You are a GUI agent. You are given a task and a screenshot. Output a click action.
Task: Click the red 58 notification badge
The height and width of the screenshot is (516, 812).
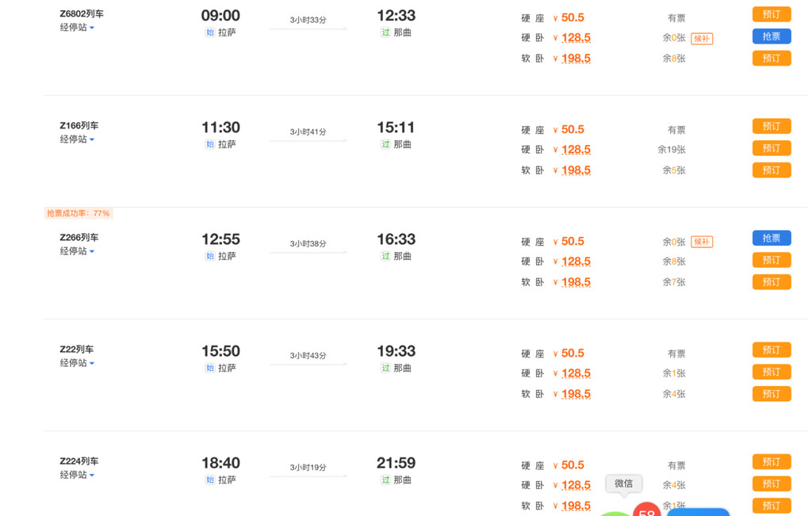pyautogui.click(x=647, y=510)
